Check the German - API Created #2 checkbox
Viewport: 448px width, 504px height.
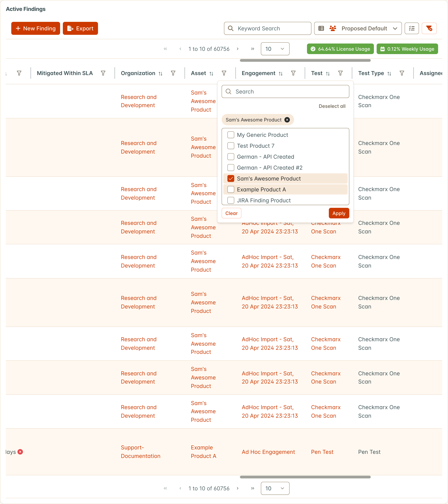231,168
